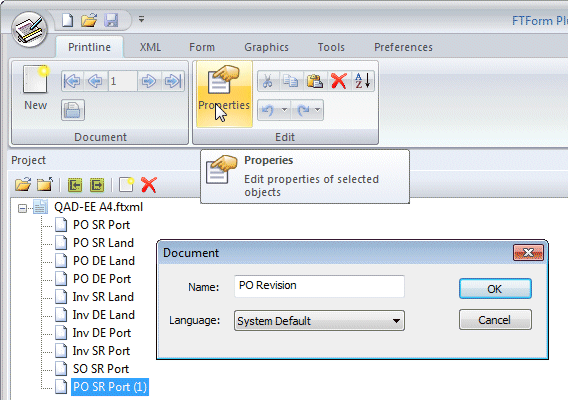
Task: Cancel the Document dialog
Action: pos(495,320)
